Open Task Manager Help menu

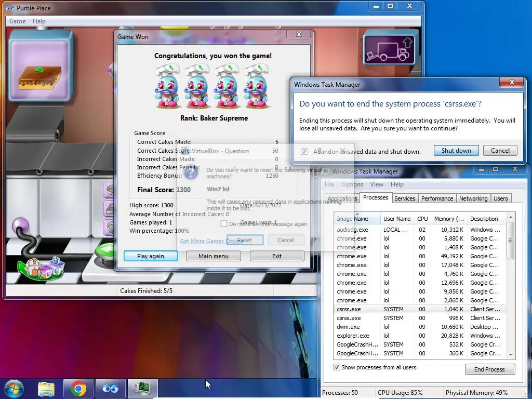click(x=397, y=184)
